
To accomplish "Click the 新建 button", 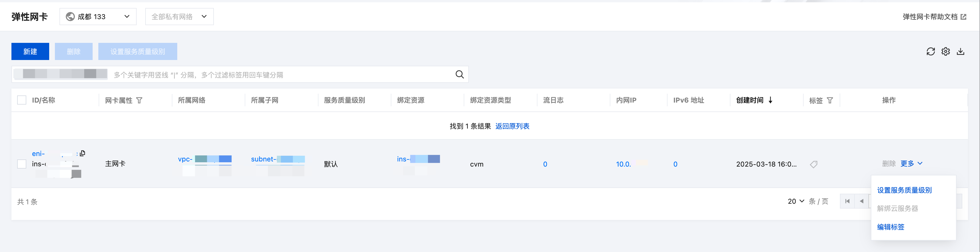I will [x=30, y=51].
